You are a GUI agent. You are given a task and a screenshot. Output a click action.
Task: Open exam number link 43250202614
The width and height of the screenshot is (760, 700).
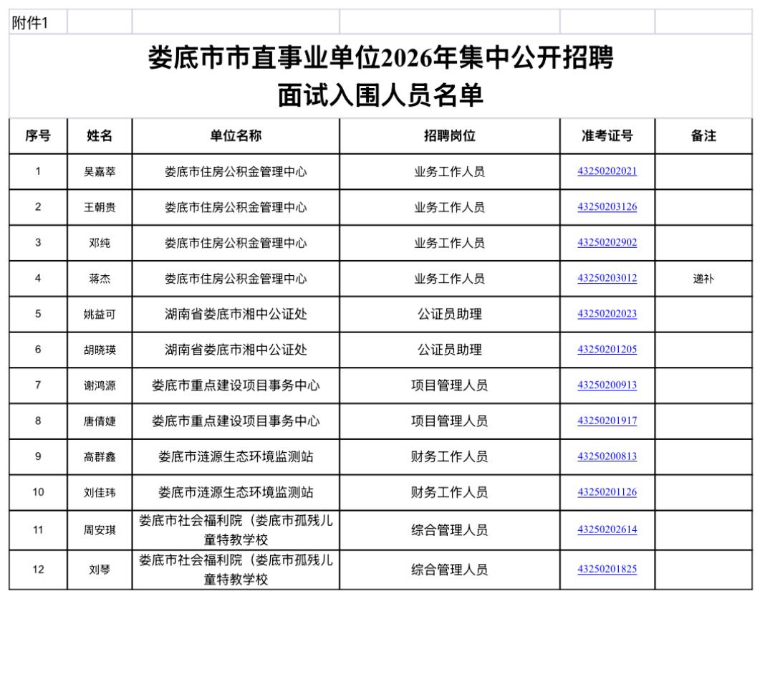(x=607, y=529)
